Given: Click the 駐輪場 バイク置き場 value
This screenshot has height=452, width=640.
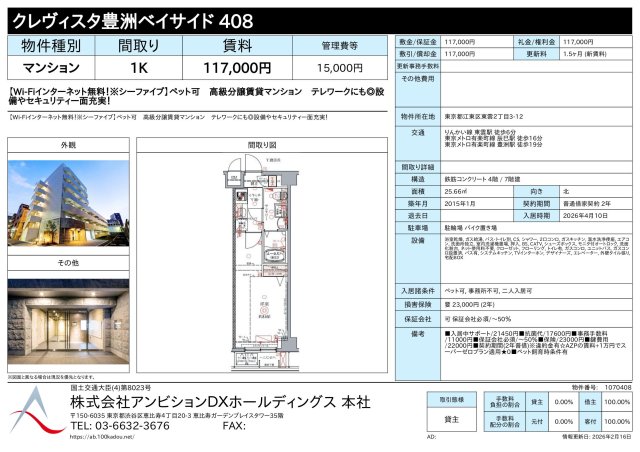Looking at the screenshot, I should pos(471,227).
